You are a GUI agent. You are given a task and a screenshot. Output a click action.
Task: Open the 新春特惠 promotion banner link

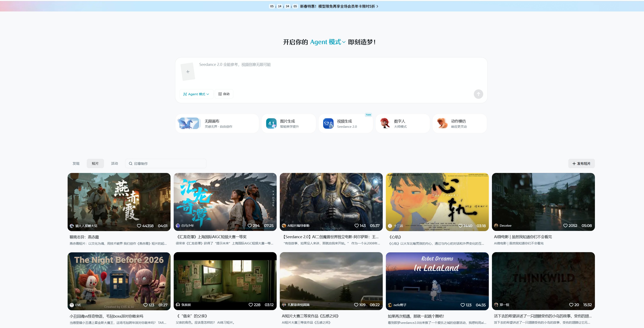pos(339,6)
